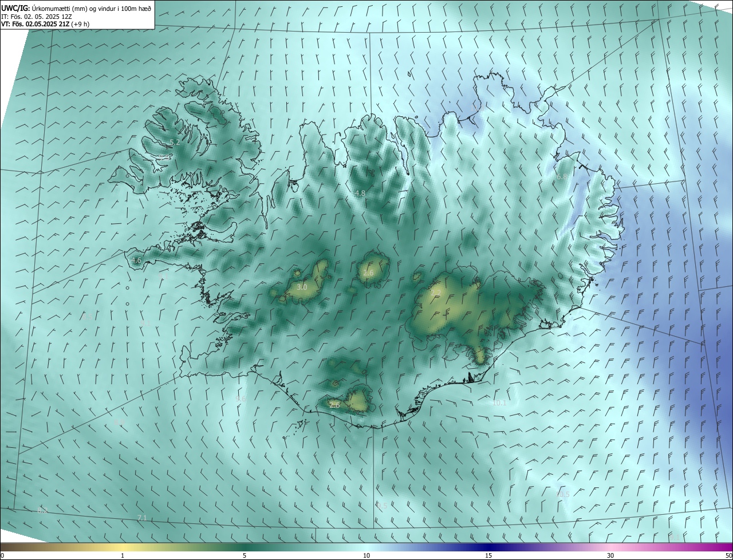This screenshot has height=560, width=733.
Task: Click the 4.8 value label in north Iceland
Action: 360,194
